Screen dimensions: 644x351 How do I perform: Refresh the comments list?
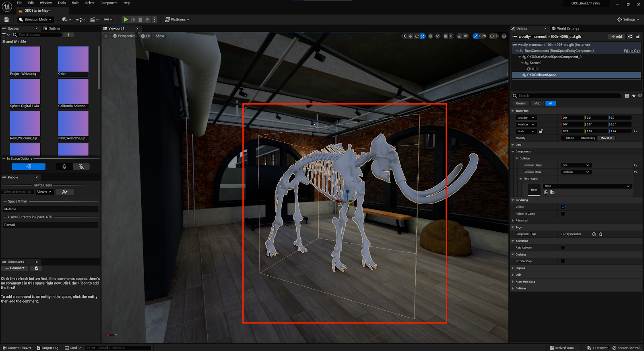[36, 268]
